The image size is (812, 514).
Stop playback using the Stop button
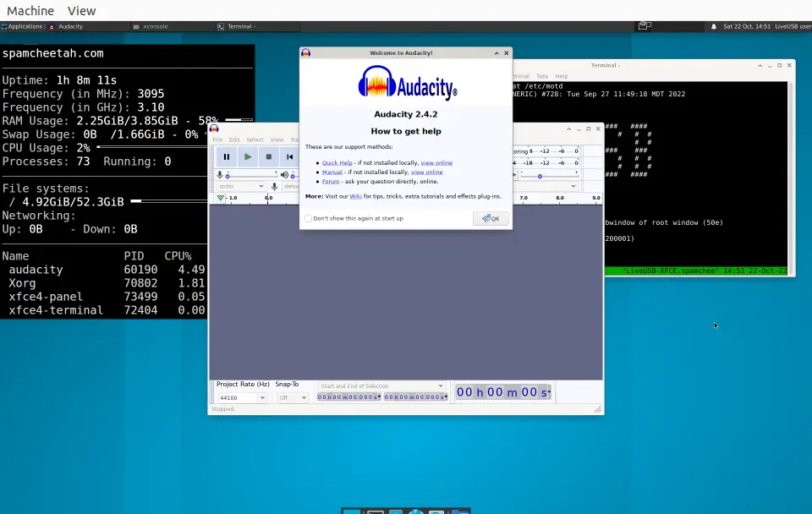click(x=269, y=157)
